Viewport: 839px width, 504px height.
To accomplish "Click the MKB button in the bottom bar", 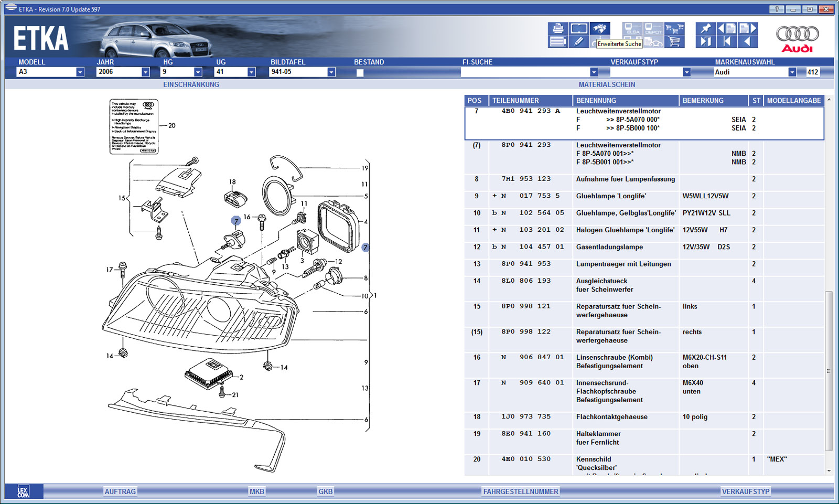I will (257, 491).
